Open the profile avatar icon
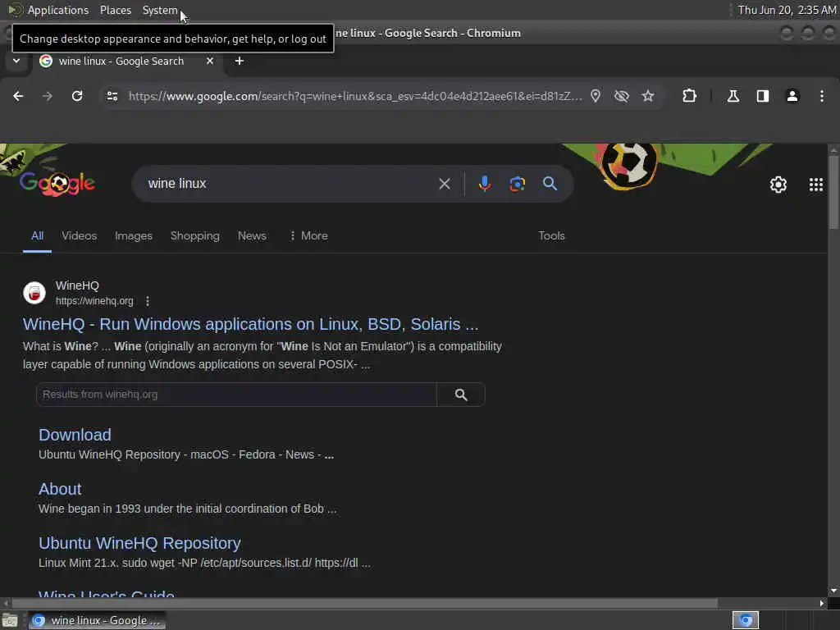The height and width of the screenshot is (630, 840). point(792,96)
